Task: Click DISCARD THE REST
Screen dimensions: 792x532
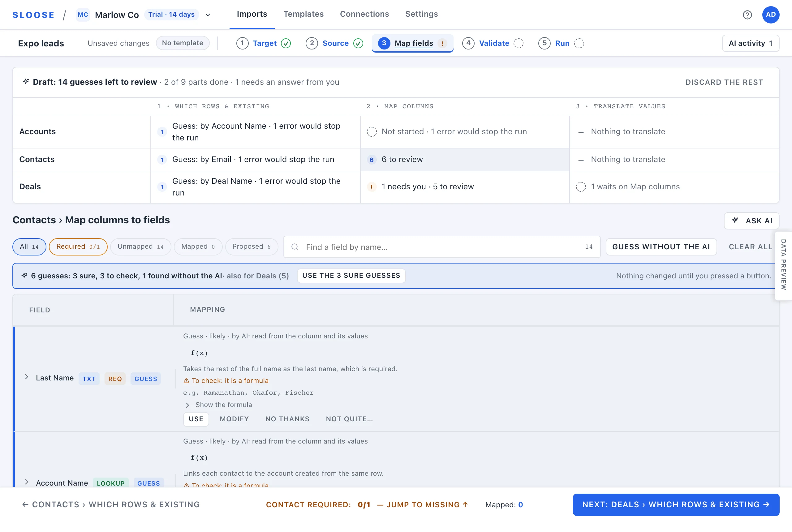Action: (x=724, y=82)
